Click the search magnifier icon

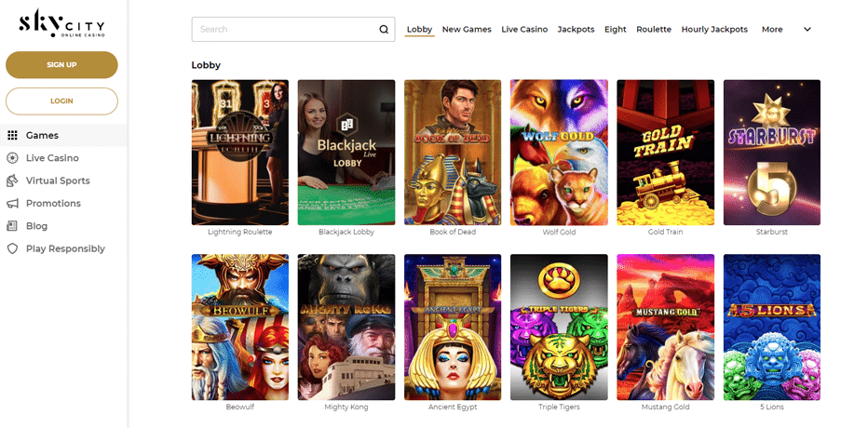coord(384,29)
